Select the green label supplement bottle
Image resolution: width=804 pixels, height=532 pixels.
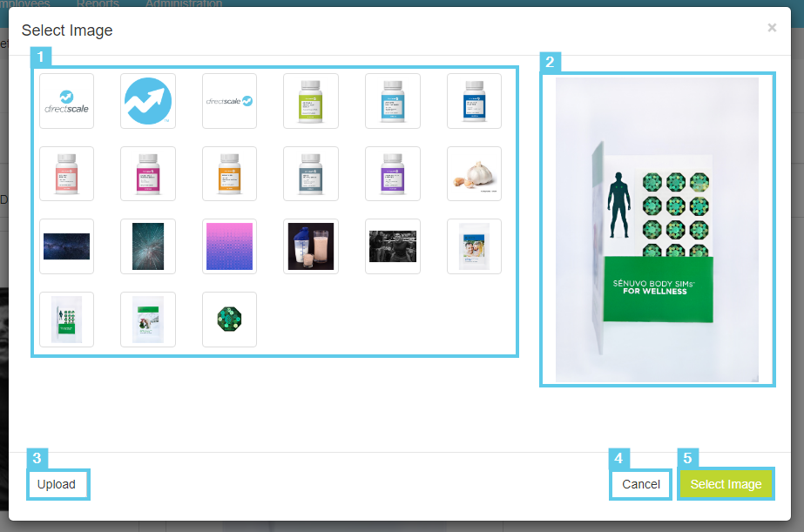point(311,101)
